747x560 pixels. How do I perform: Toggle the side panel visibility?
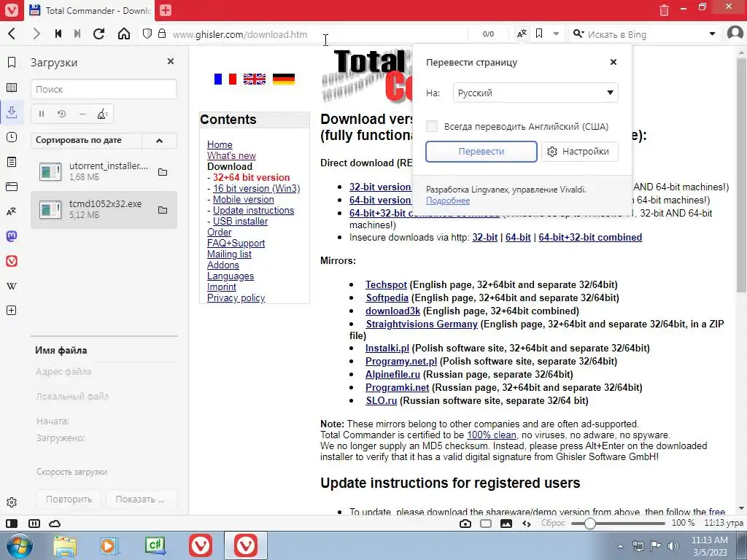pyautogui.click(x=12, y=524)
